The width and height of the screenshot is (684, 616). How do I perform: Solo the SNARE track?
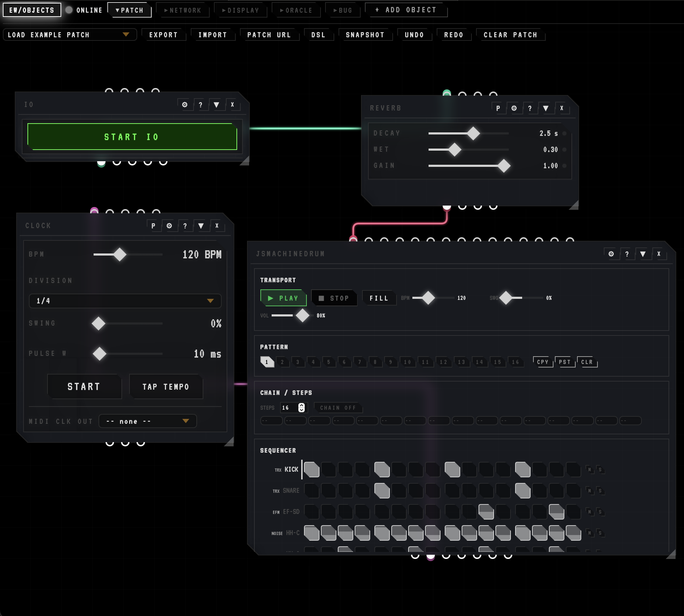tap(600, 491)
